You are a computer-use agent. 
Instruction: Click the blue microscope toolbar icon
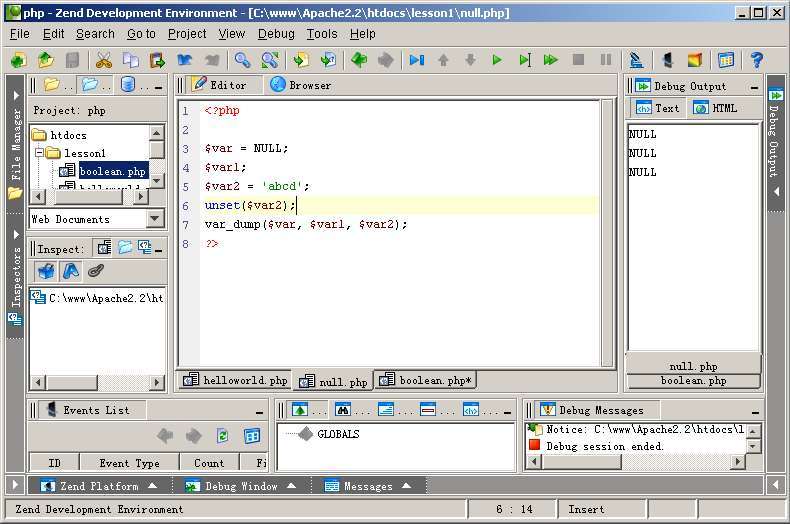point(636,60)
